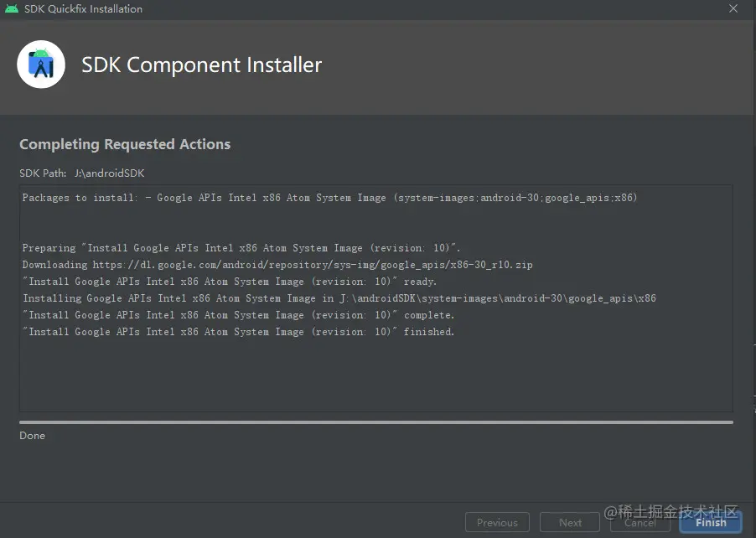Image resolution: width=756 pixels, height=538 pixels.
Task: Click the SDK Path value J:\androidSDK
Action: pyautogui.click(x=110, y=173)
